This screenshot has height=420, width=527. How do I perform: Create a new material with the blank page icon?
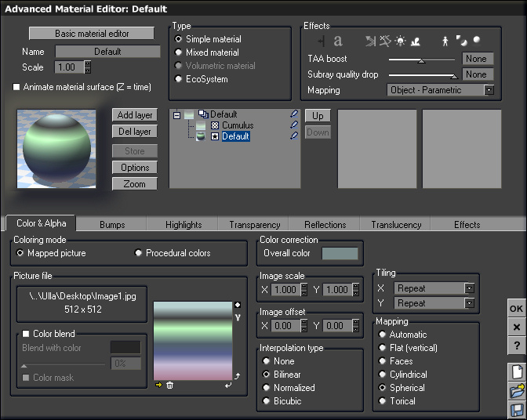pyautogui.click(x=517, y=372)
